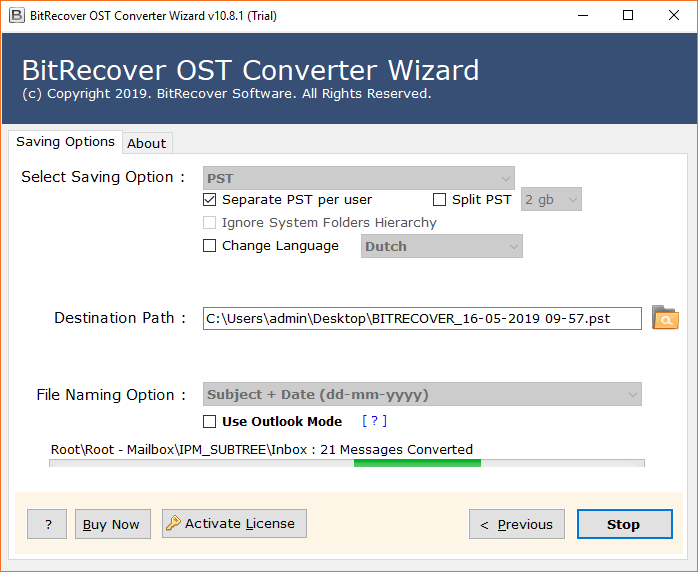Image resolution: width=698 pixels, height=572 pixels.
Task: Click the File Naming Option label
Action: pos(111,395)
